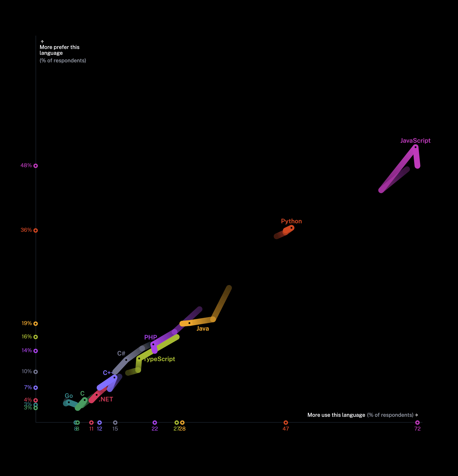Screen dimensions: 458x476
Task: Click the 7% marker on the vertical axis
Action: pyautogui.click(x=36, y=388)
